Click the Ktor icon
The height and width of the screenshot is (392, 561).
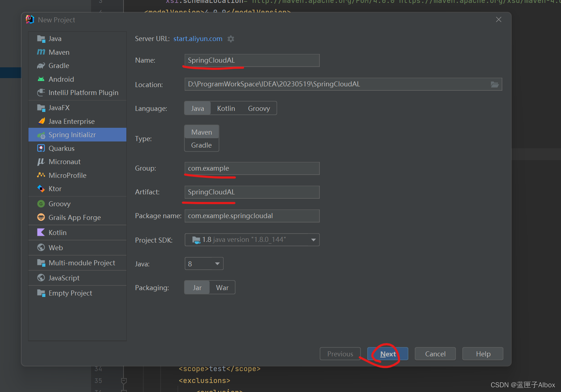(x=41, y=189)
